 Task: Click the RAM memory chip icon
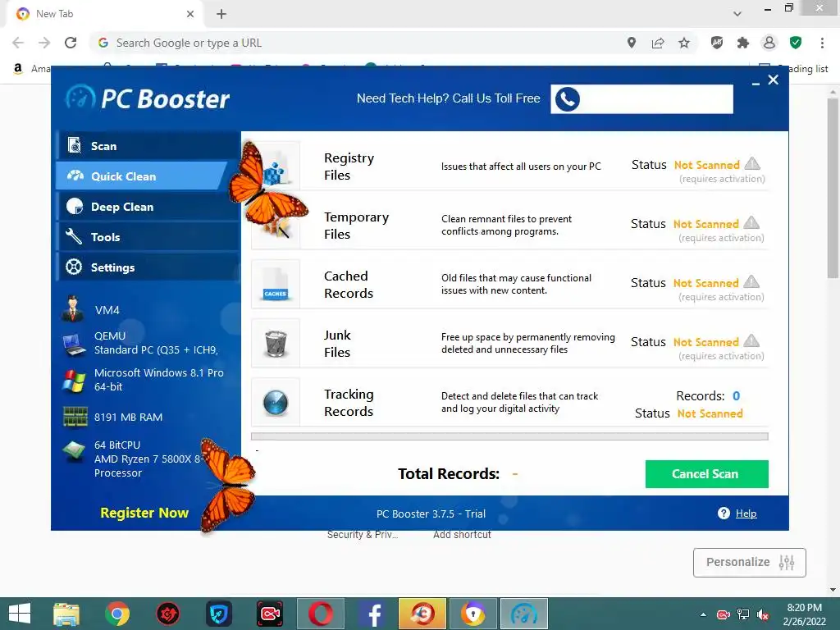click(75, 417)
